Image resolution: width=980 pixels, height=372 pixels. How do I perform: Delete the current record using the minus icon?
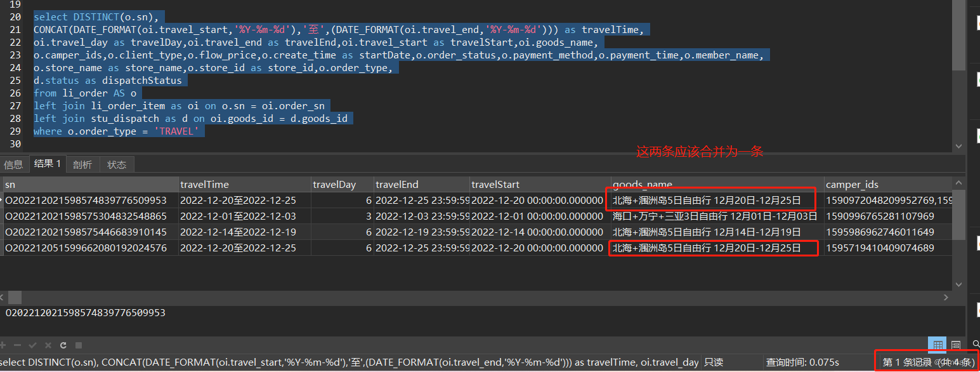(x=17, y=345)
